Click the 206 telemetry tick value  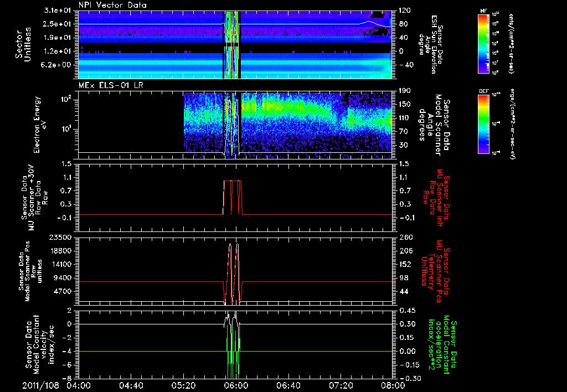(405, 251)
